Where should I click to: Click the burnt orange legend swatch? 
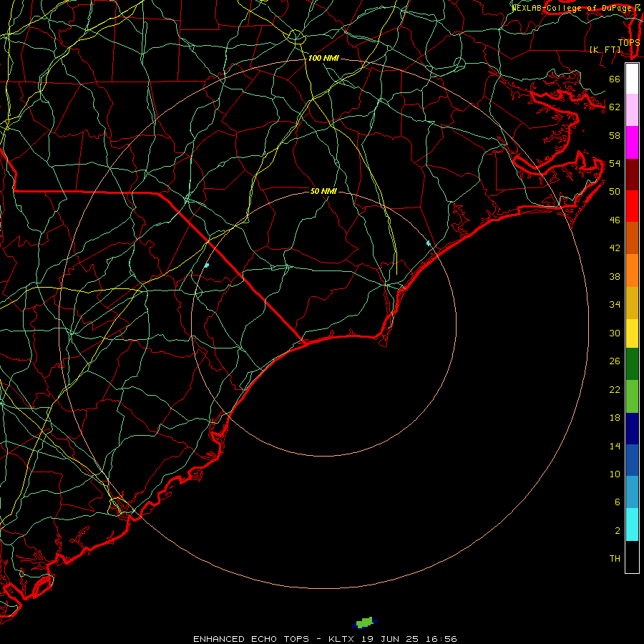[632, 238]
